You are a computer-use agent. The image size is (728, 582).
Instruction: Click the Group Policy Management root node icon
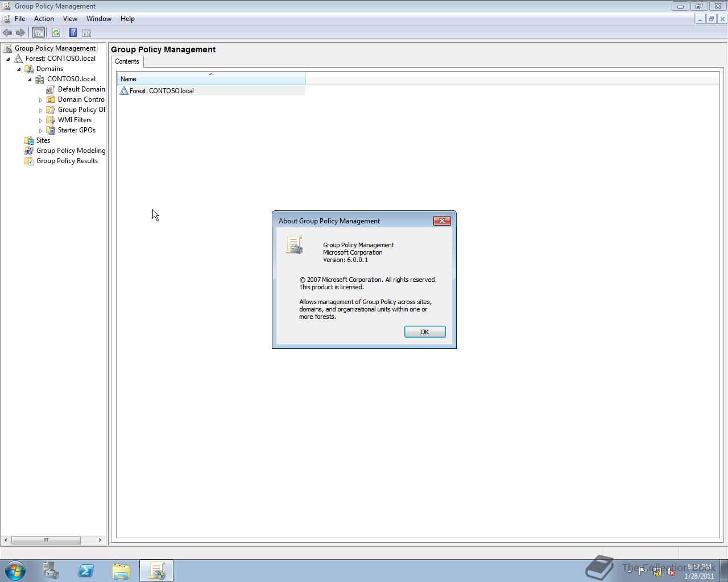(7, 48)
